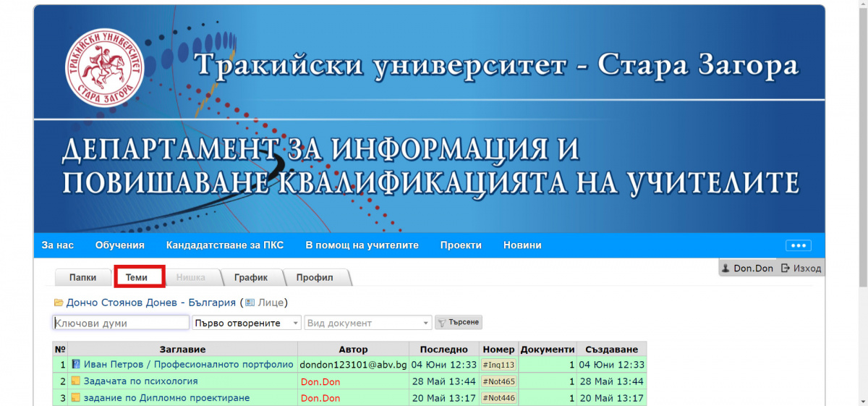The width and height of the screenshot is (868, 406).
Task: Switch to the Теми tab
Action: point(137,277)
